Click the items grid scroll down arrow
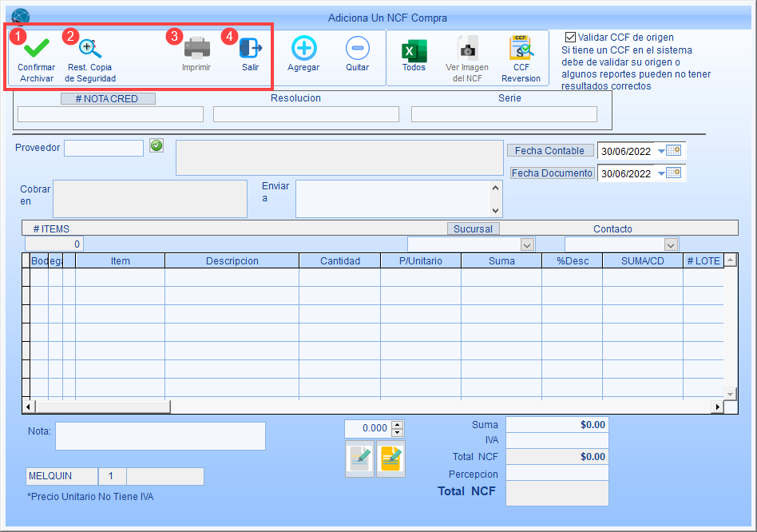 point(731,394)
